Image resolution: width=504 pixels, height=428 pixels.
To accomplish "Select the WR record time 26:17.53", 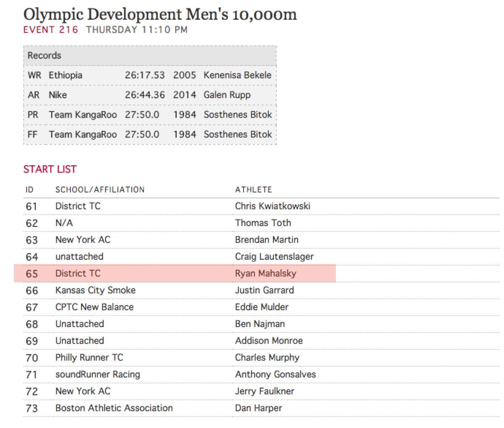I will 145,75.
